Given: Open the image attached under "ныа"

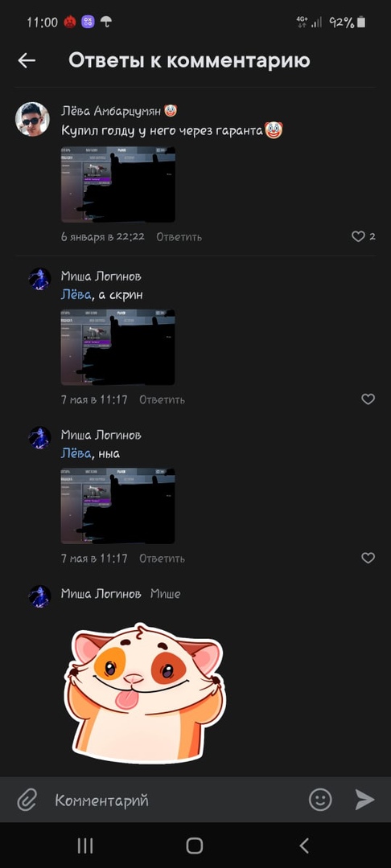Looking at the screenshot, I should 118,506.
